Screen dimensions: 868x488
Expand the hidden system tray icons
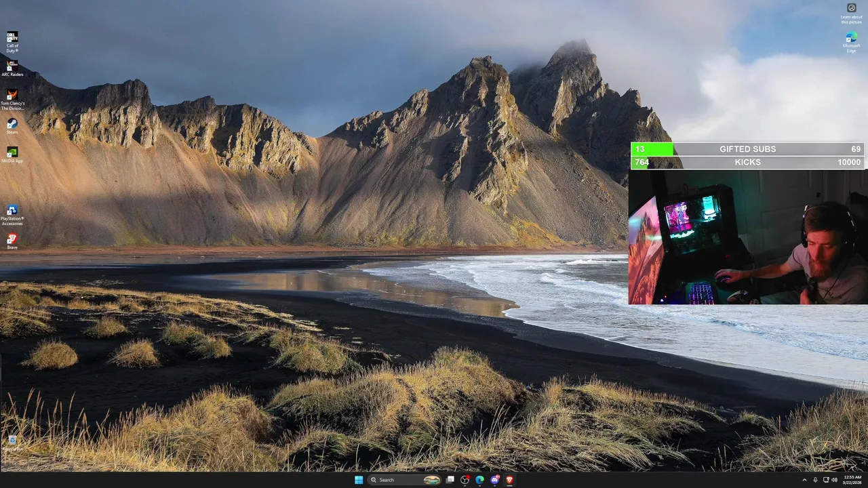805,480
